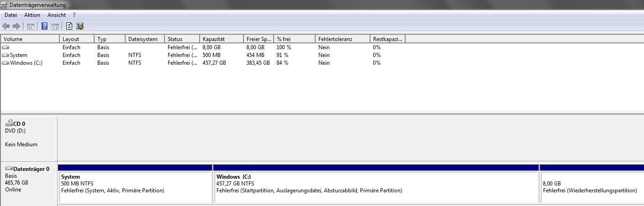Click the Back arrow toolbar icon
Screen dimensions: 644x206
pyautogui.click(x=6, y=26)
